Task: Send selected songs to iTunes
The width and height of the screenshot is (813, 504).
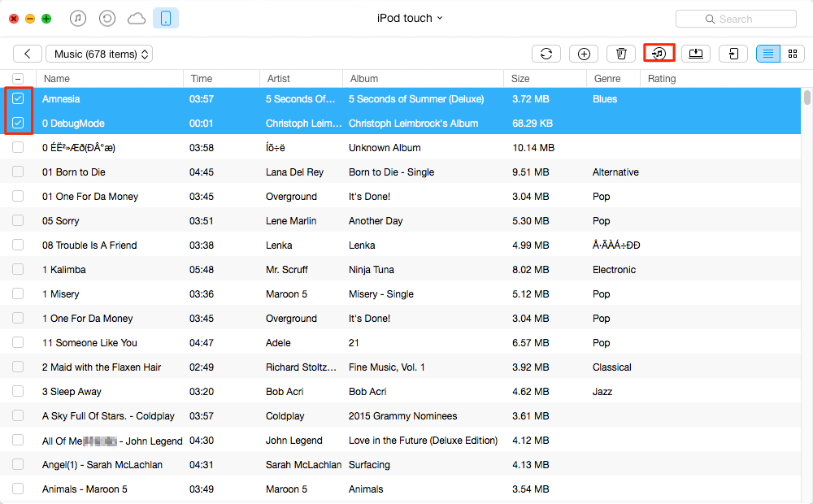Action: click(659, 54)
